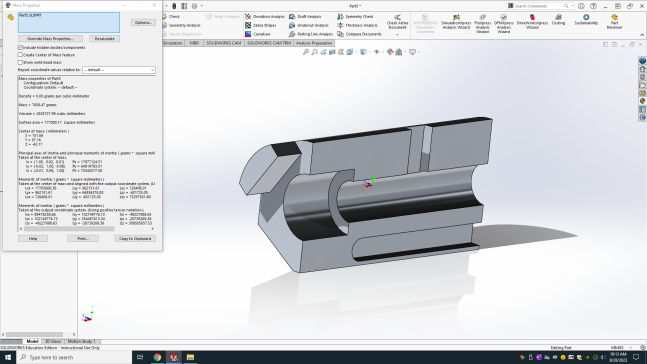
Task: Switch to the MBD tab
Action: [194, 43]
